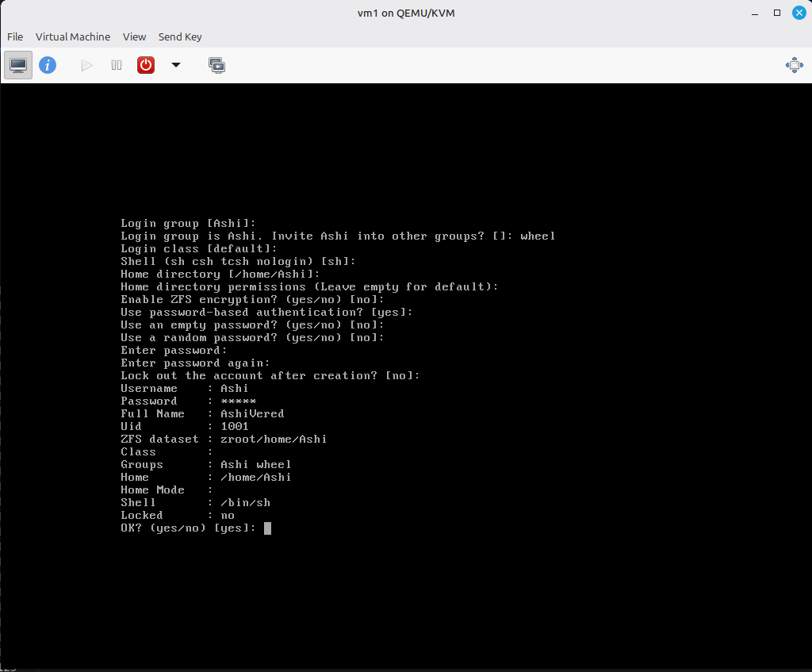Open the Manage VM snapshots icon
This screenshot has width=812, height=672.
(216, 65)
